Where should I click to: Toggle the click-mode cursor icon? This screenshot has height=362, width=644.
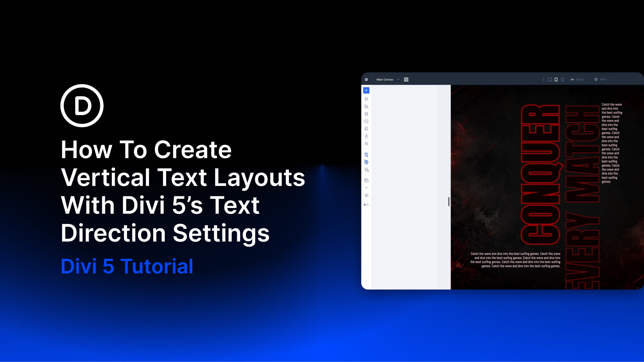(366, 155)
